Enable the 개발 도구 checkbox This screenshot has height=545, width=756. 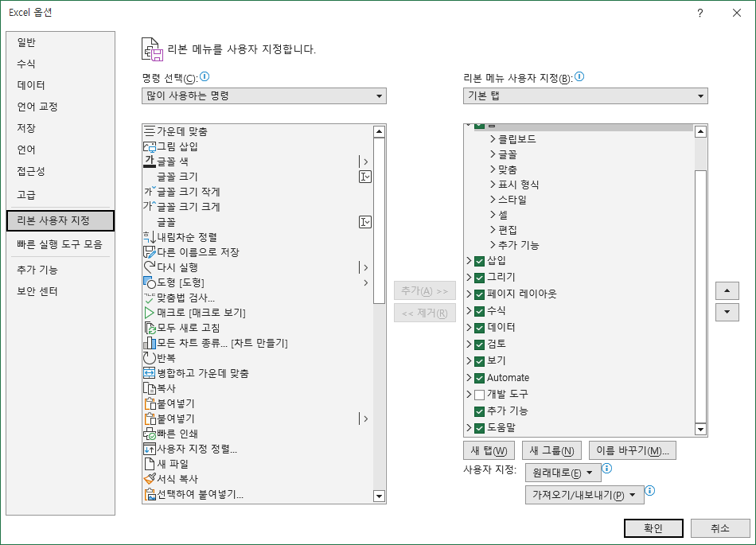coord(479,395)
